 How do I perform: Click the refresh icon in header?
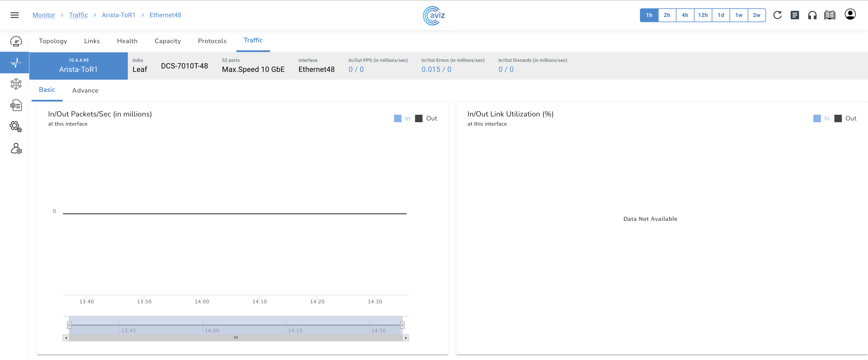(x=777, y=15)
